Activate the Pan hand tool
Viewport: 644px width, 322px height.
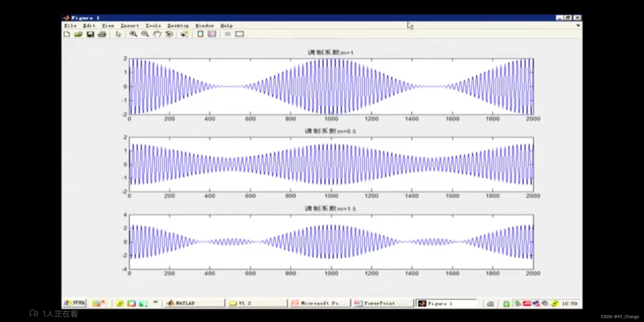point(157,34)
